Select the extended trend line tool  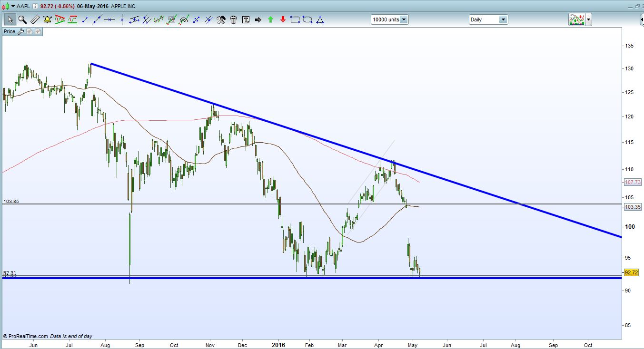98,20
